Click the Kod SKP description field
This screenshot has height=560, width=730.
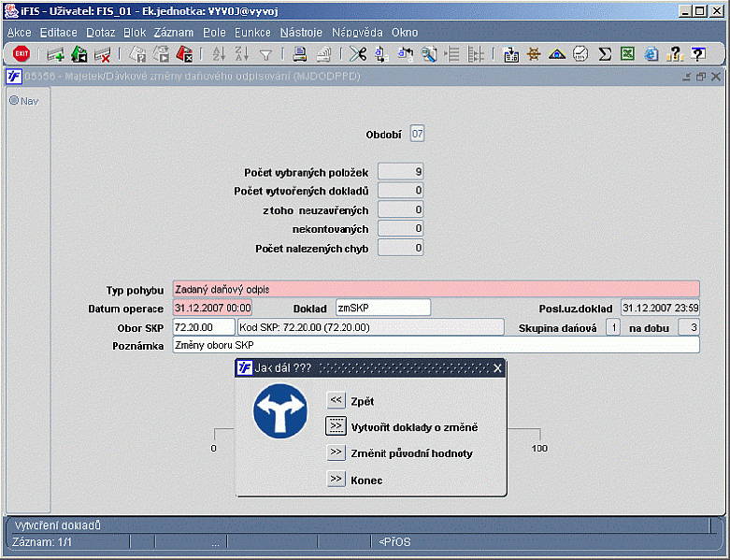click(x=370, y=327)
